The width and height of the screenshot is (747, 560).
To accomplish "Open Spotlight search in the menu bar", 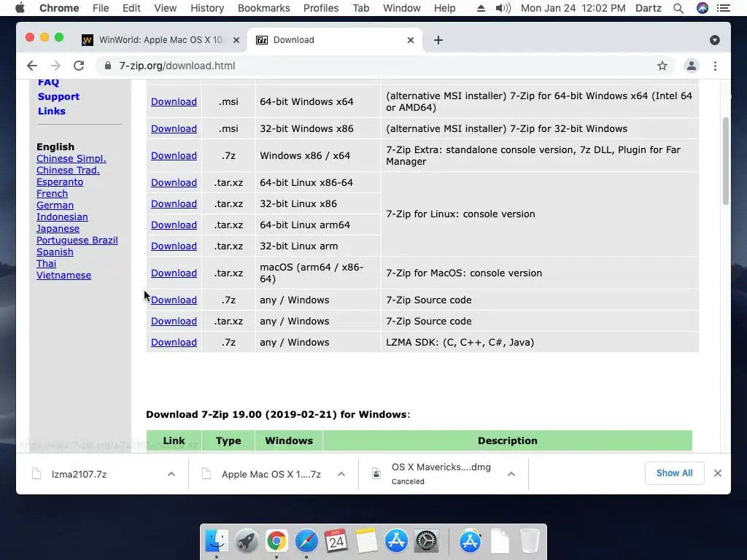I will tap(678, 8).
